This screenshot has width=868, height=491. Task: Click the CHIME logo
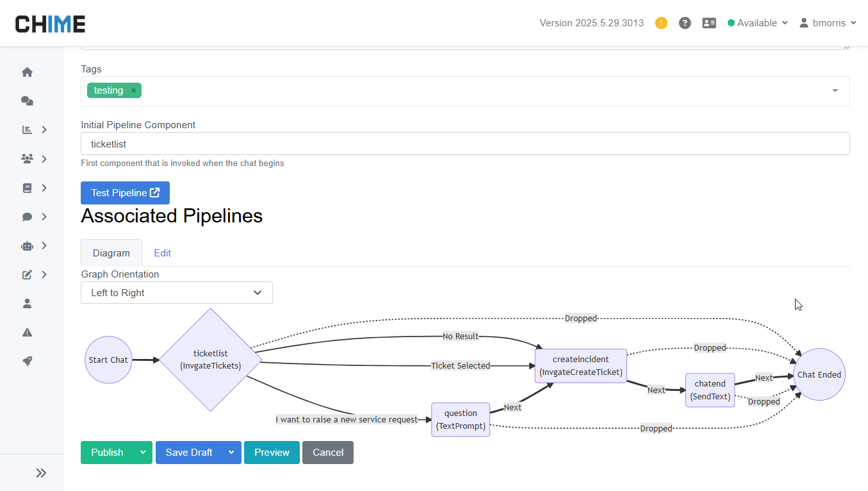click(x=50, y=24)
